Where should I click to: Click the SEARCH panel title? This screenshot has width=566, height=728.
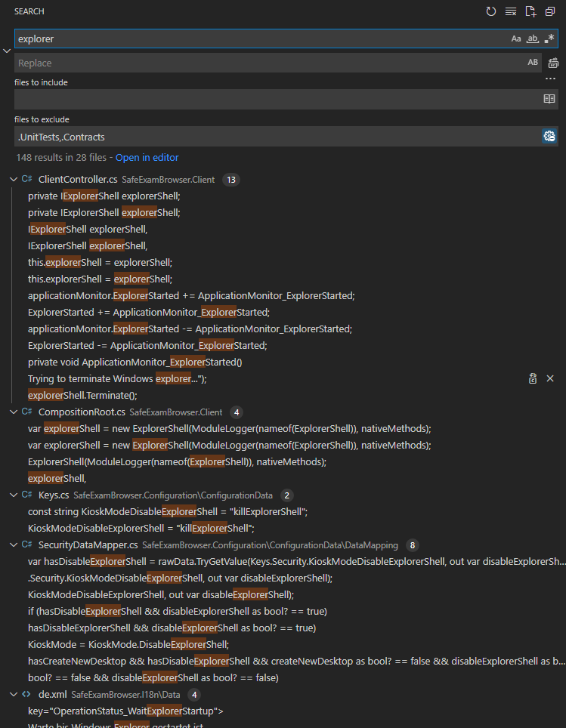[x=29, y=11]
